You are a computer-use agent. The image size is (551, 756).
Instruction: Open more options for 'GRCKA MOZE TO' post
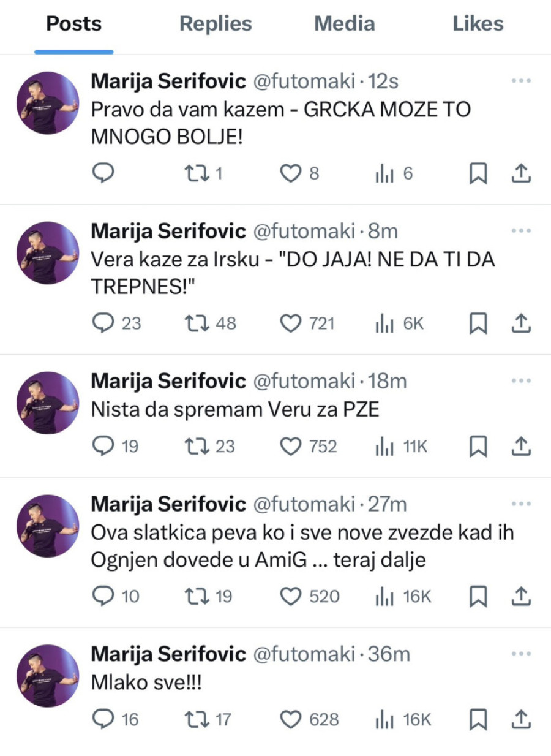[520, 81]
